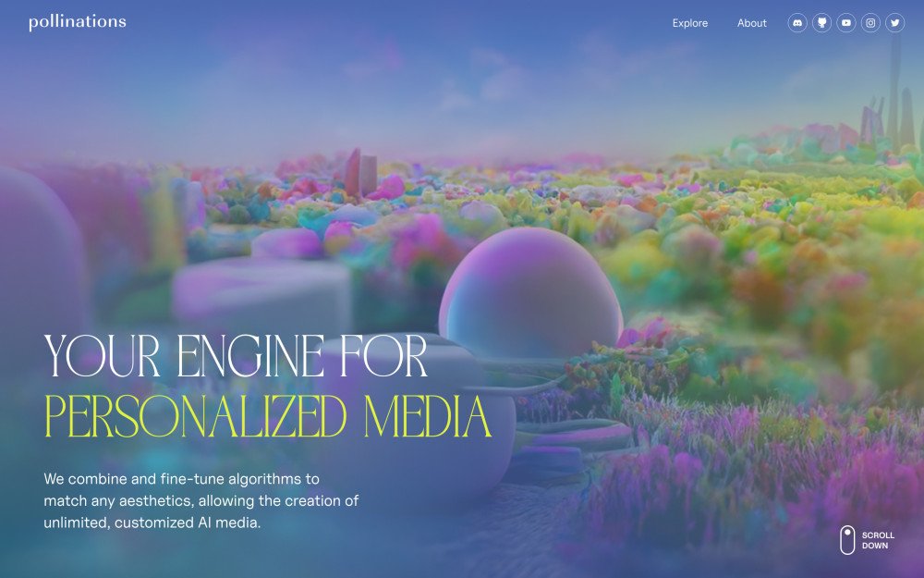Viewport: 924px width, 578px height.
Task: Open the GitHub repository icon
Action: tap(821, 23)
